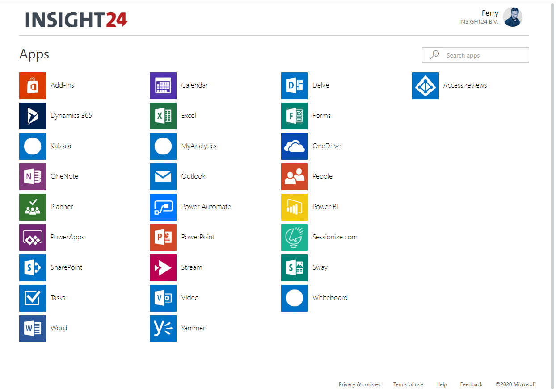
Task: Launch the Power BI icon
Action: [295, 207]
